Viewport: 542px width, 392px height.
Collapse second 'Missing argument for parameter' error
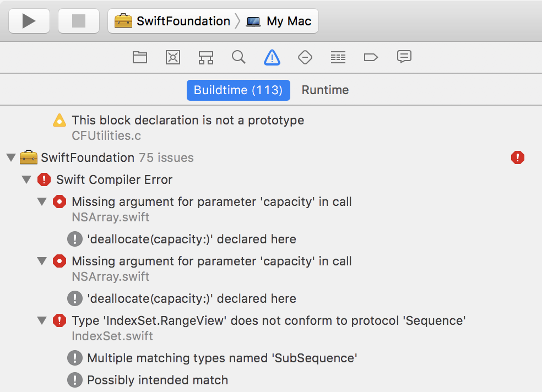click(x=42, y=261)
